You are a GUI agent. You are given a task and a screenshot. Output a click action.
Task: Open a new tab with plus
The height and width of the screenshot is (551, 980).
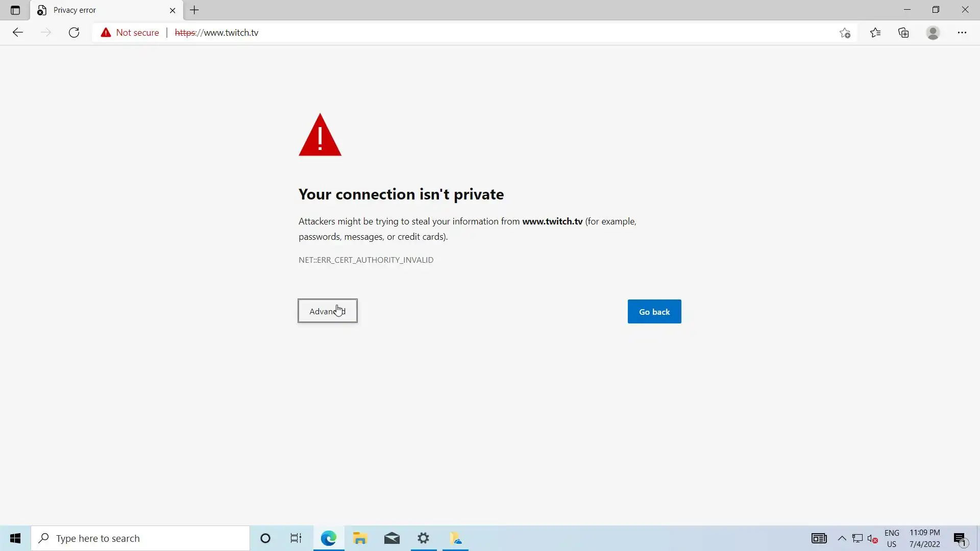(194, 10)
